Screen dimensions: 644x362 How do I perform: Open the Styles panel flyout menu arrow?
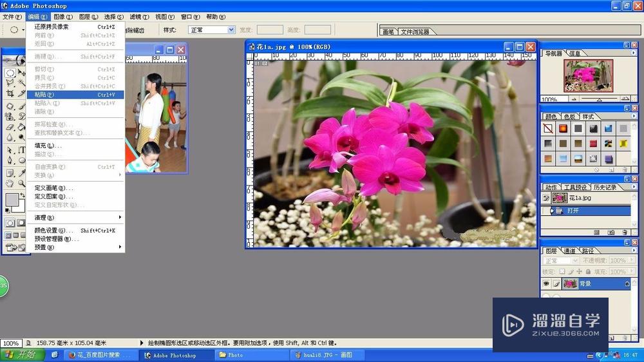click(633, 117)
